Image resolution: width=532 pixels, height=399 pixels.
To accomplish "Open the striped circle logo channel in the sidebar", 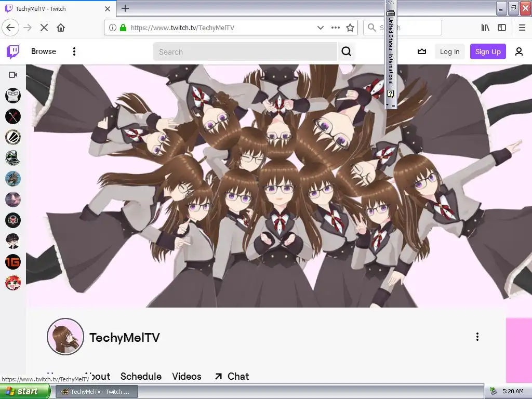I will [13, 137].
